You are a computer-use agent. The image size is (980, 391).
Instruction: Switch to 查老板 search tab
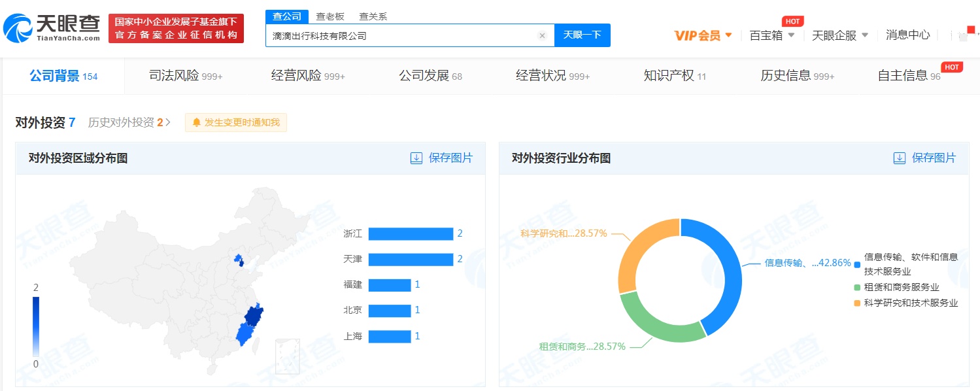click(330, 16)
